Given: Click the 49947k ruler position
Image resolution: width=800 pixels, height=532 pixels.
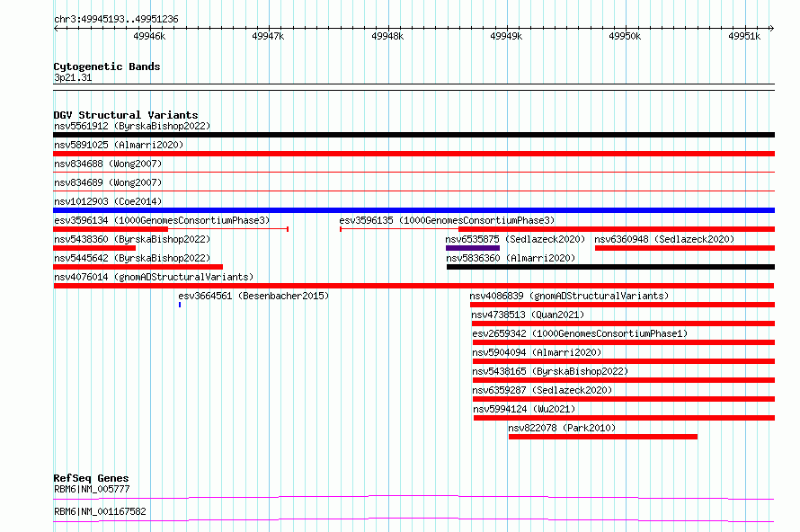Looking at the screenshot, I should point(269,36).
